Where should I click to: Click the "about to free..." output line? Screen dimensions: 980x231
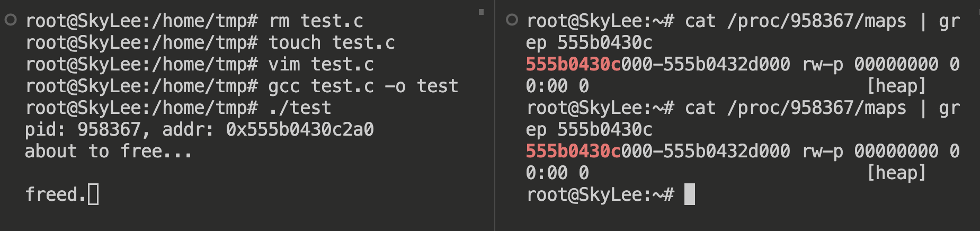(x=108, y=152)
